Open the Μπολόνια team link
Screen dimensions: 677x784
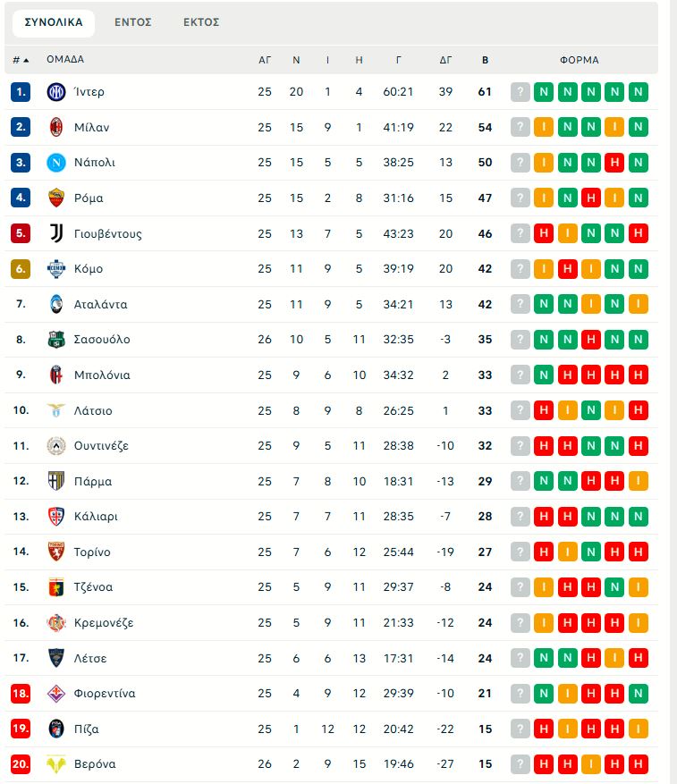[x=102, y=375]
